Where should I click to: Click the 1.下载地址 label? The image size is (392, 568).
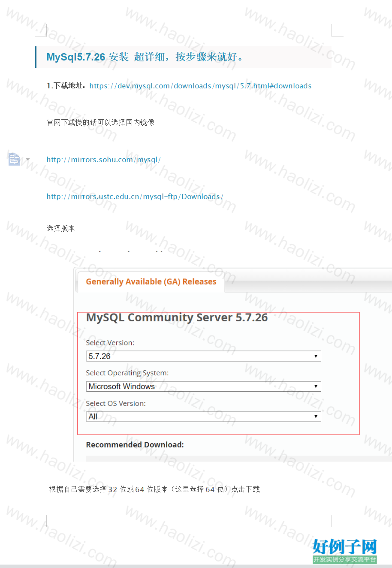66,86
